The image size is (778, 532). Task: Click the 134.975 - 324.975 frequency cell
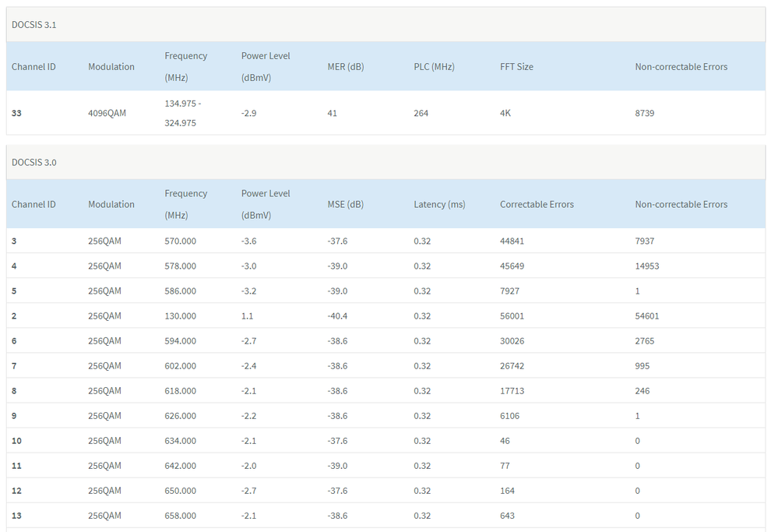tap(185, 114)
